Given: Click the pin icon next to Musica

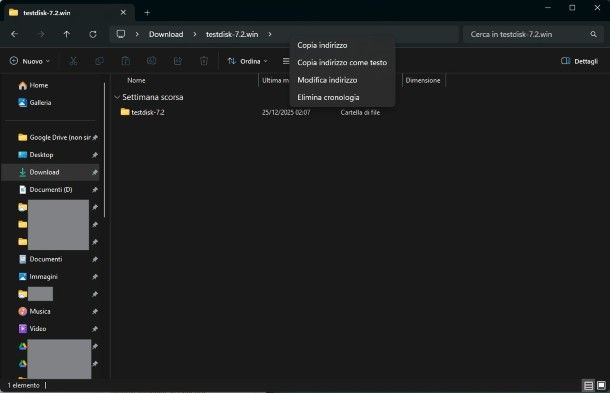Looking at the screenshot, I should tap(95, 312).
